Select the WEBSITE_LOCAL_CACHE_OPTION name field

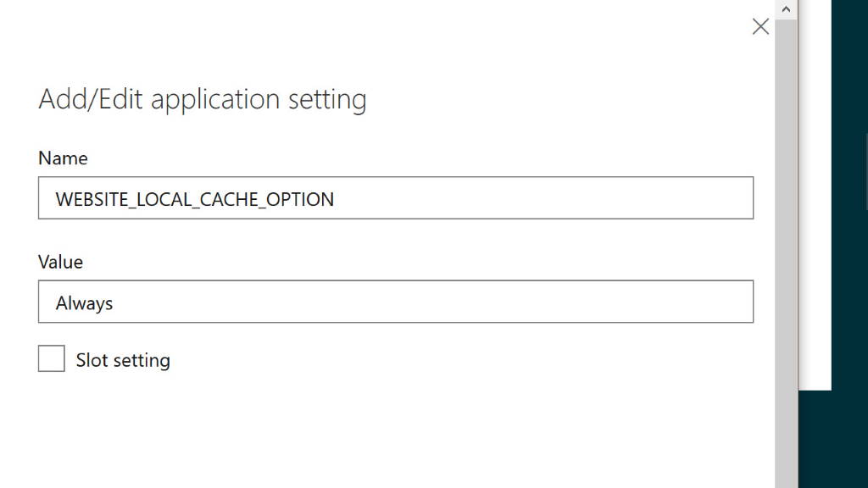click(395, 197)
